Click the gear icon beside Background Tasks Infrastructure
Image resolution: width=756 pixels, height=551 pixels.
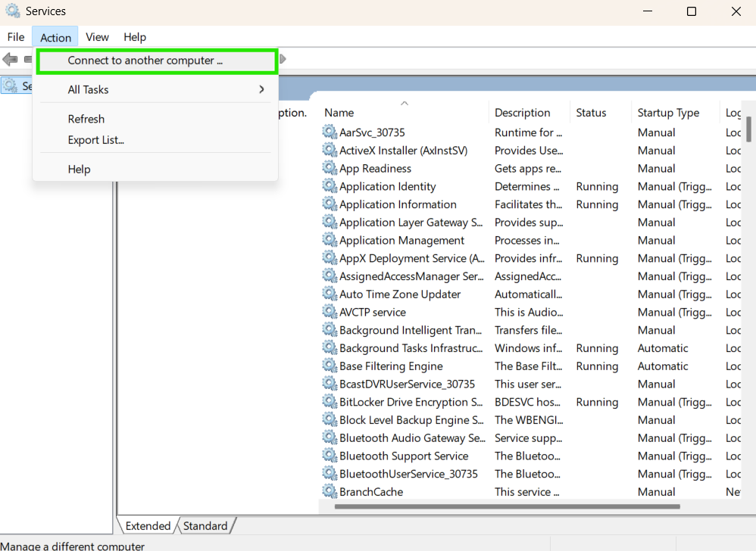[x=330, y=347]
